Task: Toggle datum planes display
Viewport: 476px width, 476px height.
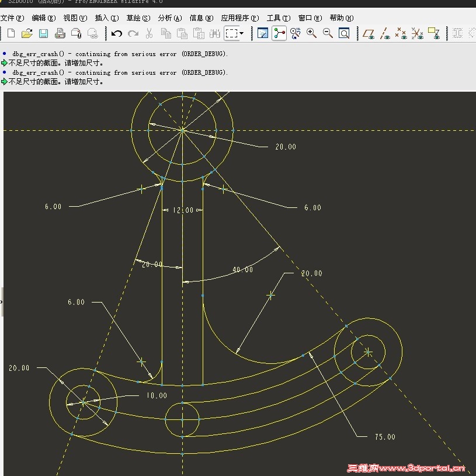Action: (368, 33)
